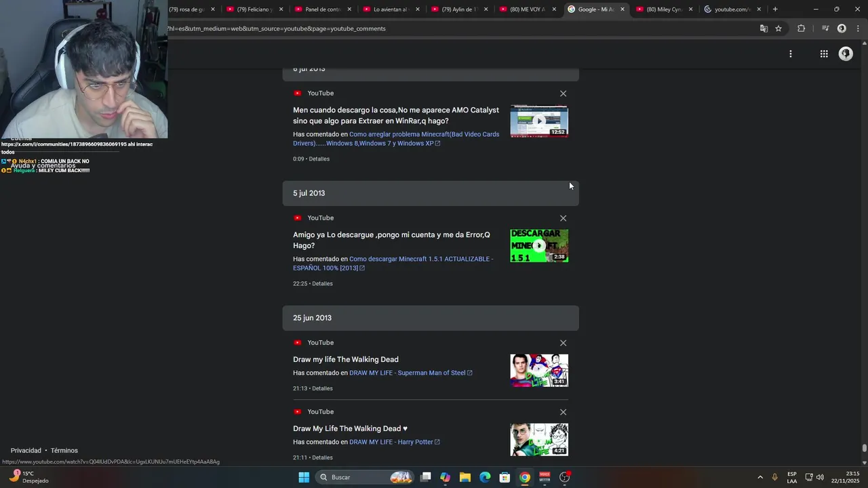The image size is (868, 488).
Task: Open the OBS Studio taskbar icon
Action: pos(565,477)
